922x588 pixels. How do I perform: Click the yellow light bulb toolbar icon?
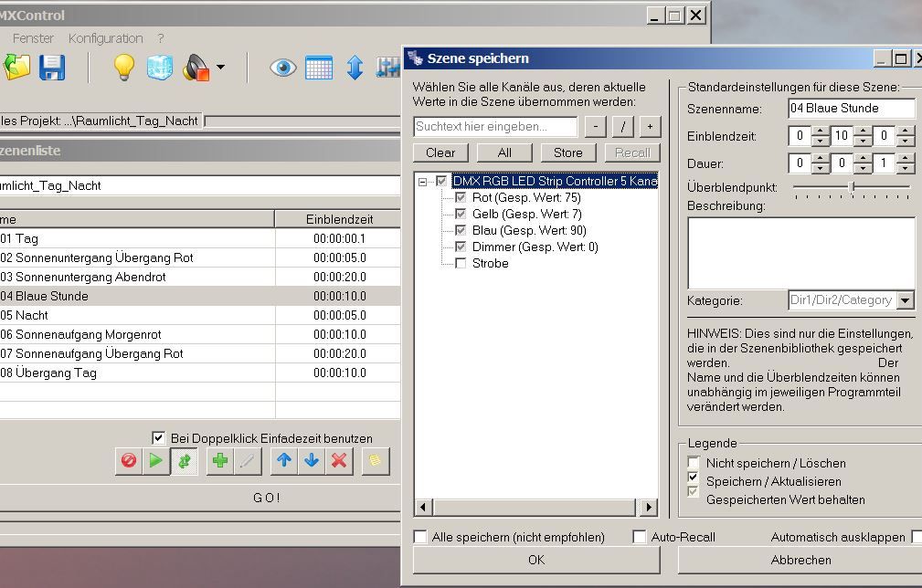(x=123, y=68)
